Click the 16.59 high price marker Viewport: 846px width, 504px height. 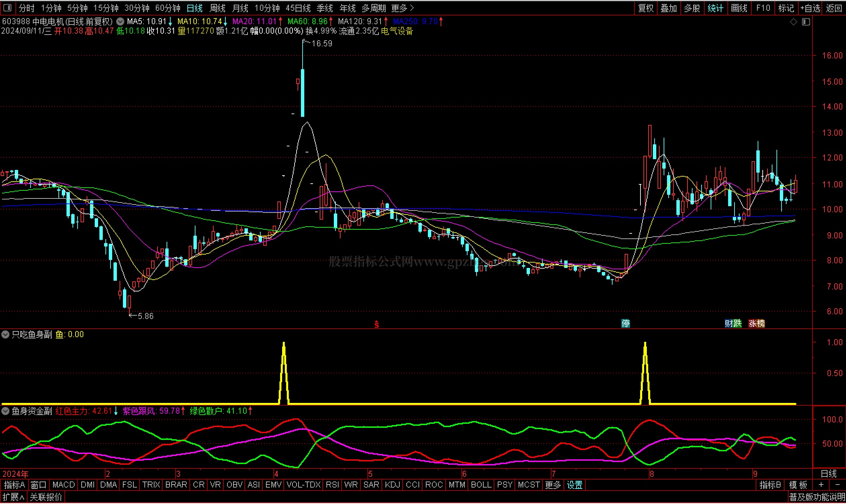click(x=322, y=44)
